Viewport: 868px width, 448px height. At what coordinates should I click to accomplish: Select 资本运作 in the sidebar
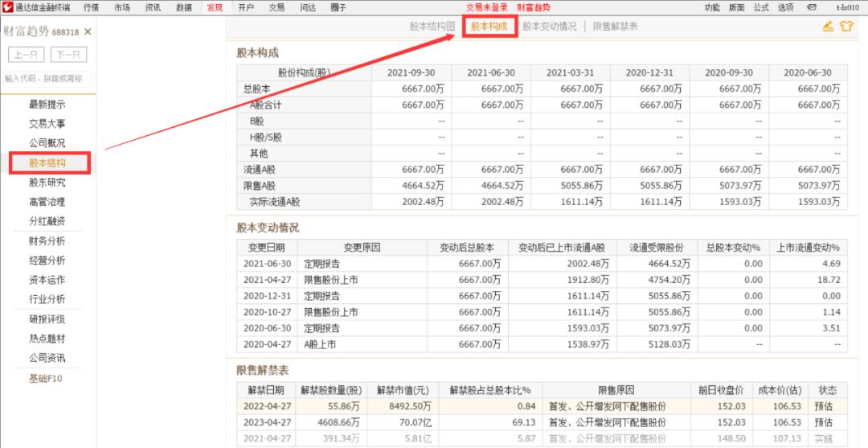(47, 280)
